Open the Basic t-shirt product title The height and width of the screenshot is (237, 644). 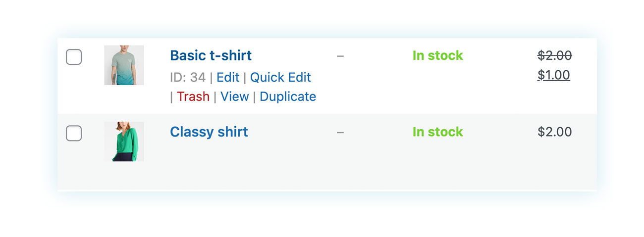211,55
